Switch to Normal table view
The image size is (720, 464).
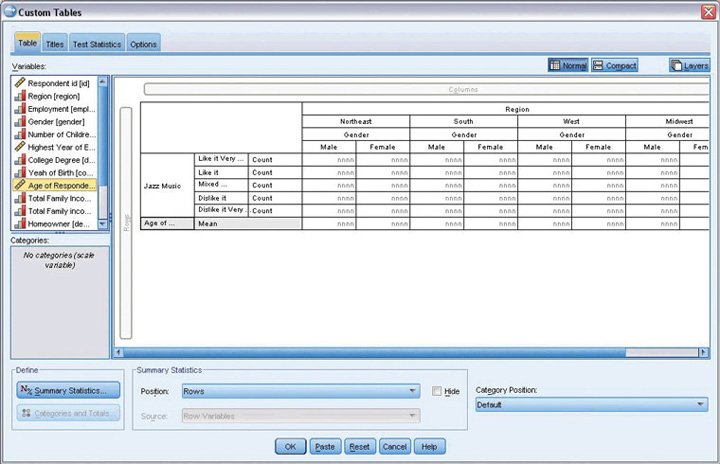click(x=568, y=66)
